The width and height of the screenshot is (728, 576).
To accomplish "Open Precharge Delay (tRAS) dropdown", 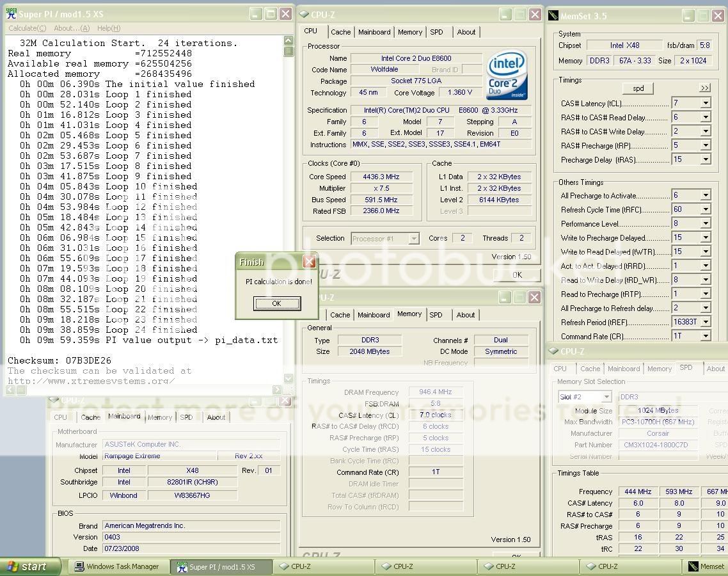I will point(705,159).
